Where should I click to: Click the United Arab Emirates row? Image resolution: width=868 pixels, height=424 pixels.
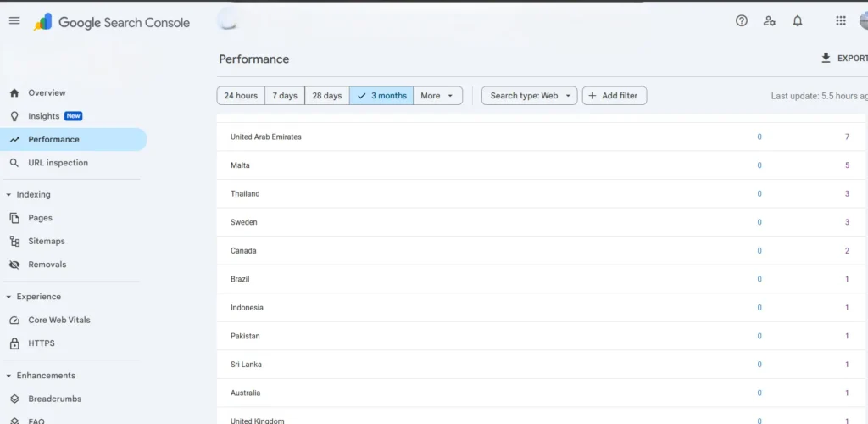(x=266, y=137)
